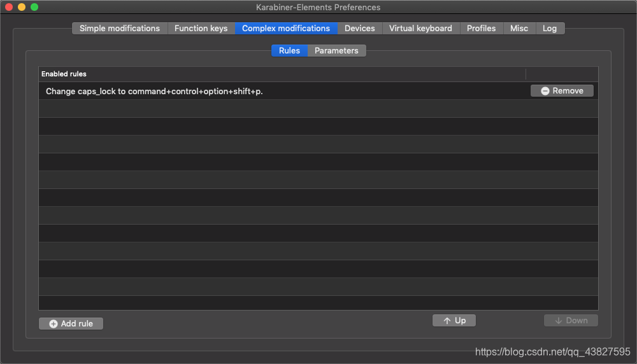The width and height of the screenshot is (637, 364).
Task: Click the Add rule button
Action: [71, 323]
